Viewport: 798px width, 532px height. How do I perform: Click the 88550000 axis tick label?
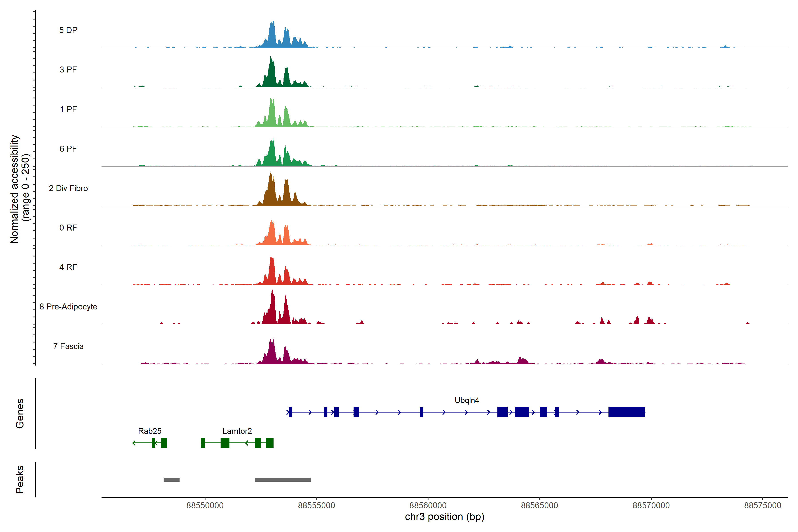[205, 506]
